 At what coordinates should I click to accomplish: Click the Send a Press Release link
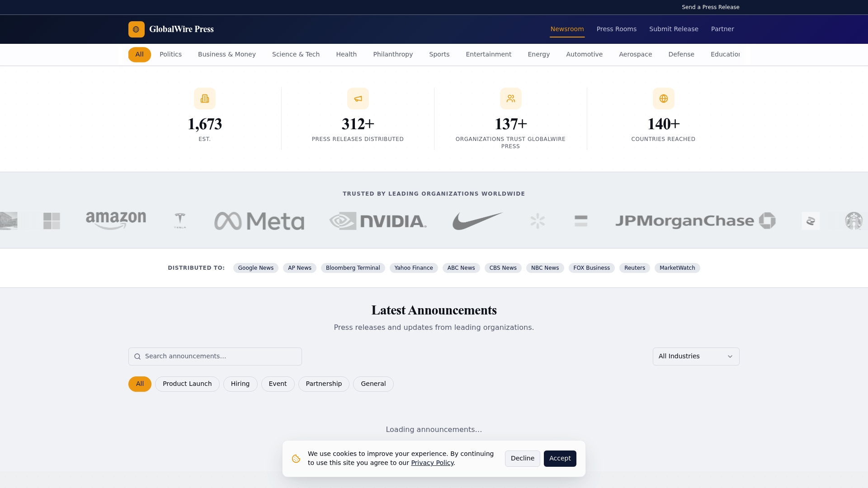[x=710, y=7]
